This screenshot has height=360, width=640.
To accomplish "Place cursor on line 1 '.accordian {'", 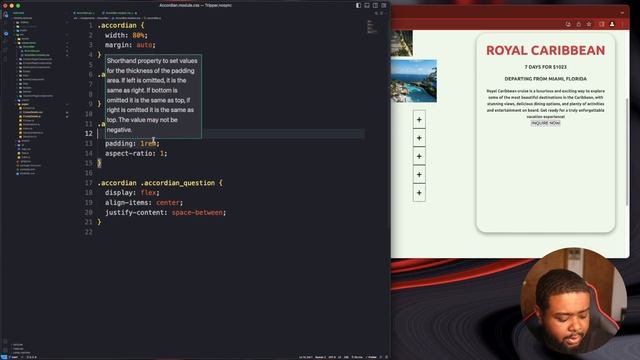I will tap(121, 25).
